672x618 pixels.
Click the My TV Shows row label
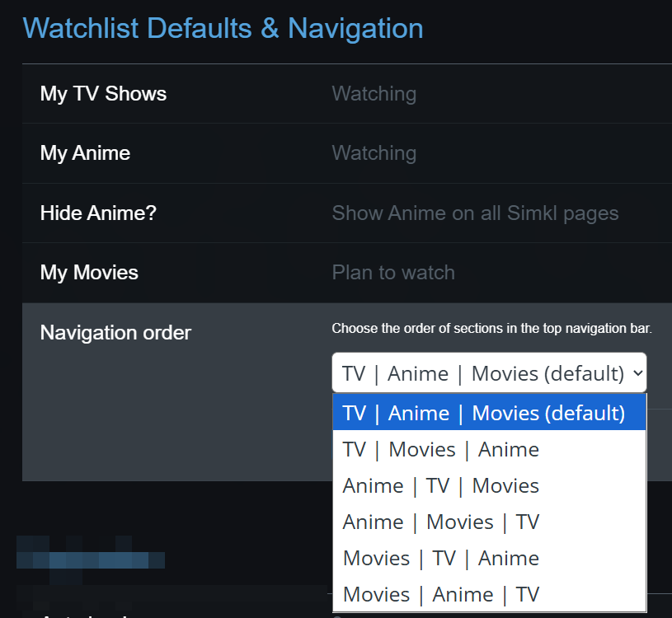point(103,93)
